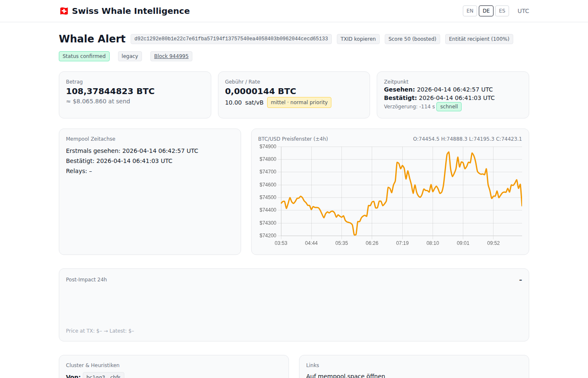Image resolution: width=588 pixels, height=378 pixels.
Task: Click the Cluster & Heuristiken heading
Action: point(93,365)
